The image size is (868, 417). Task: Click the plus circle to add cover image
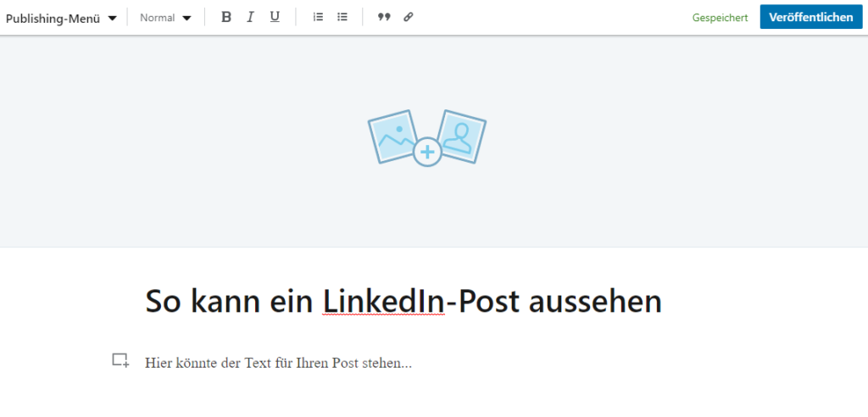427,152
